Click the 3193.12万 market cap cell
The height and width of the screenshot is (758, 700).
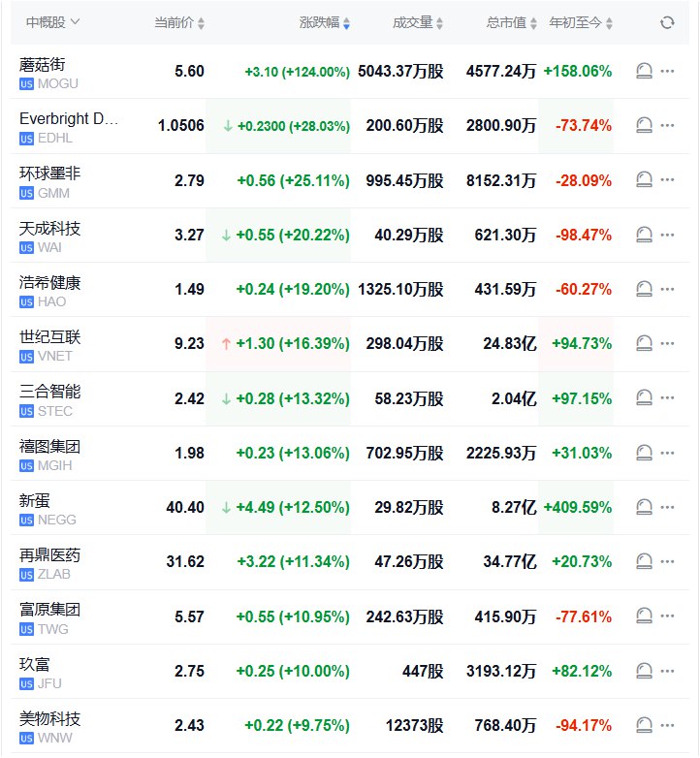coord(501,671)
